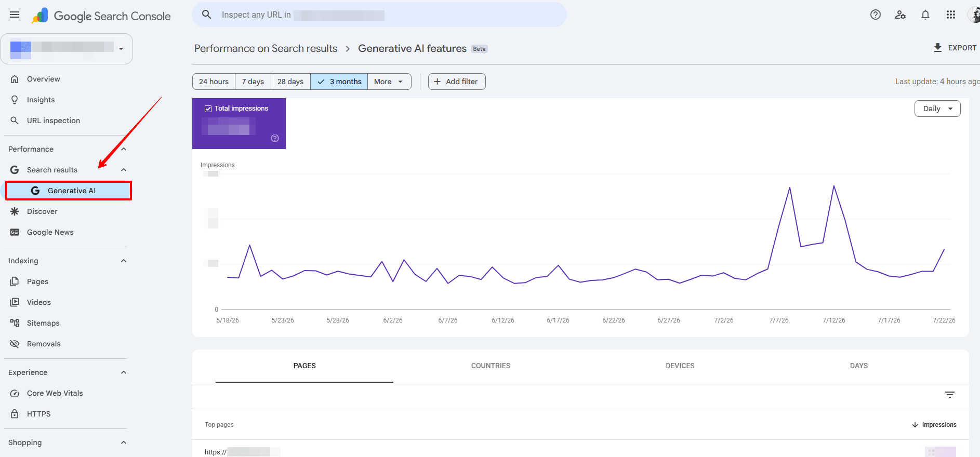
Task: Click the Google G icon beside Search results
Action: [x=15, y=170]
